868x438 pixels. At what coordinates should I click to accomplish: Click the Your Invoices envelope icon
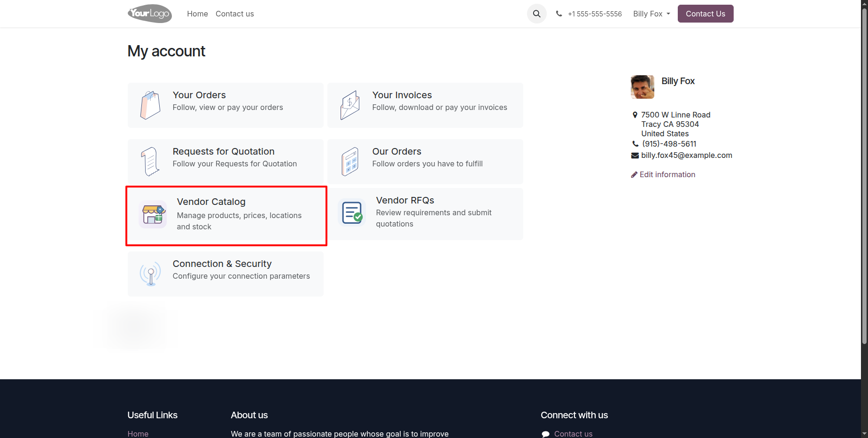pos(350,105)
